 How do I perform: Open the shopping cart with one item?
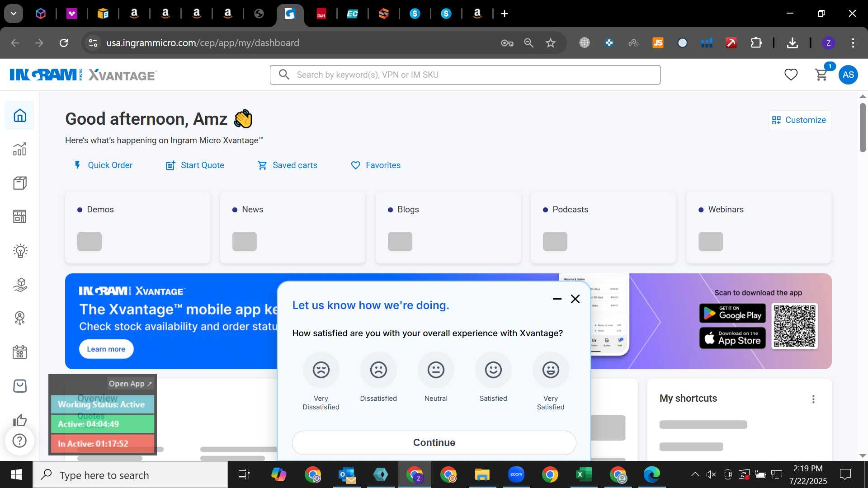coord(821,75)
